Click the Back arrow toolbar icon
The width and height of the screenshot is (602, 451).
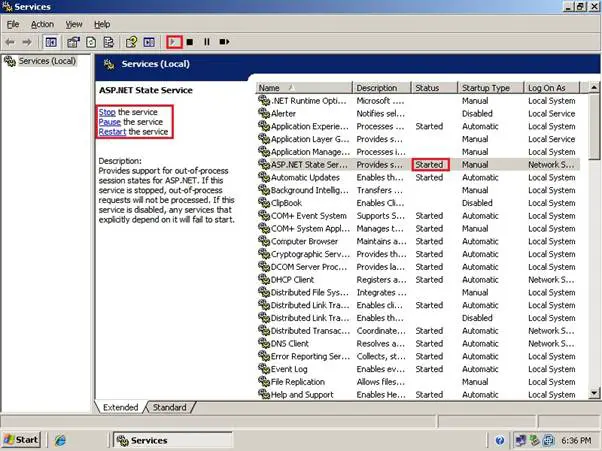(x=10, y=42)
